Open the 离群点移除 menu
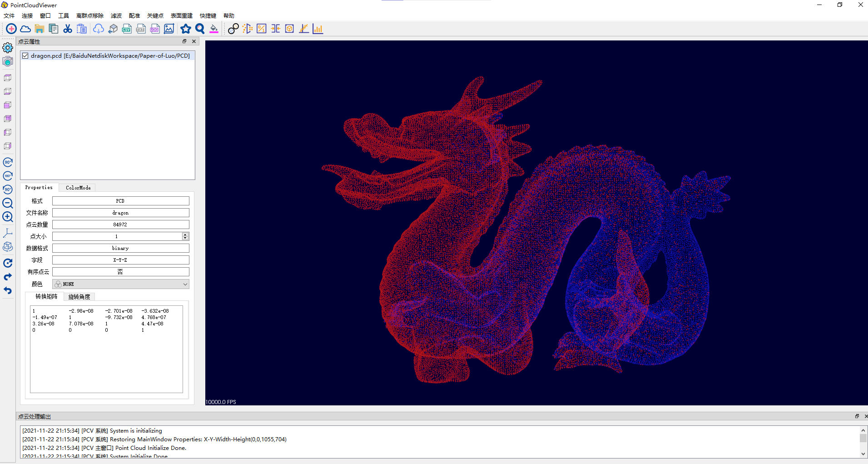868x464 pixels. (90, 16)
